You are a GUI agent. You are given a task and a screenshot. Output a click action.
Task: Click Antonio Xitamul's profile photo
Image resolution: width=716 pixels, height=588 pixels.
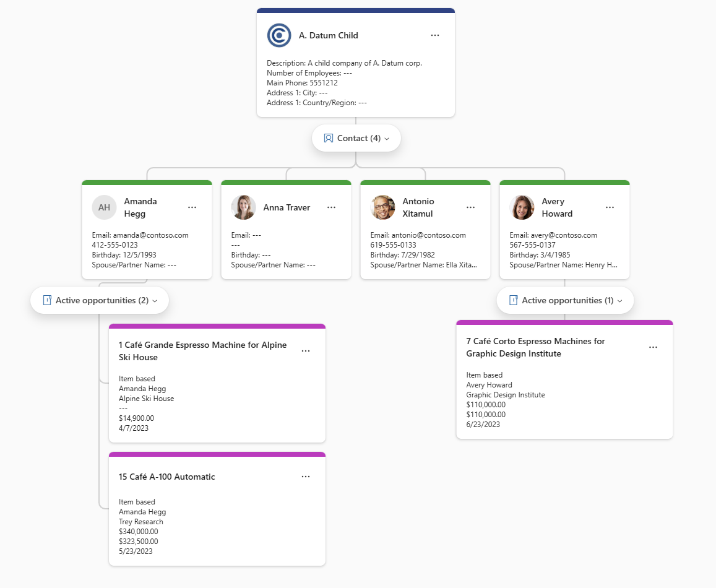pos(382,207)
